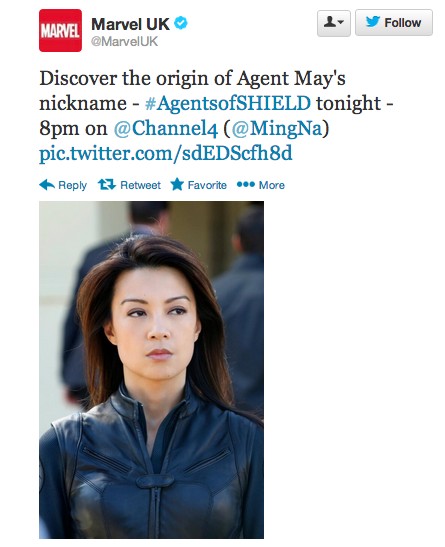Click the Favorite star icon
This screenshot has width=445, height=547.
click(x=177, y=184)
